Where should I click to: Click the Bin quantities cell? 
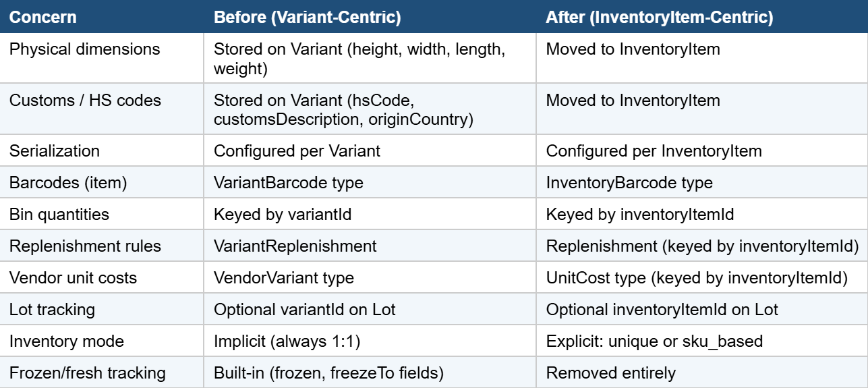(x=102, y=214)
